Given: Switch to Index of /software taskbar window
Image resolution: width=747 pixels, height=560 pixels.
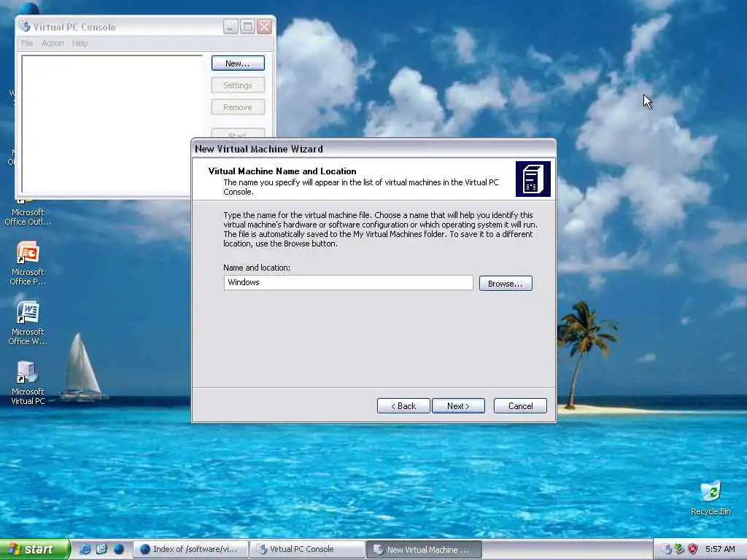Looking at the screenshot, I should (x=190, y=549).
